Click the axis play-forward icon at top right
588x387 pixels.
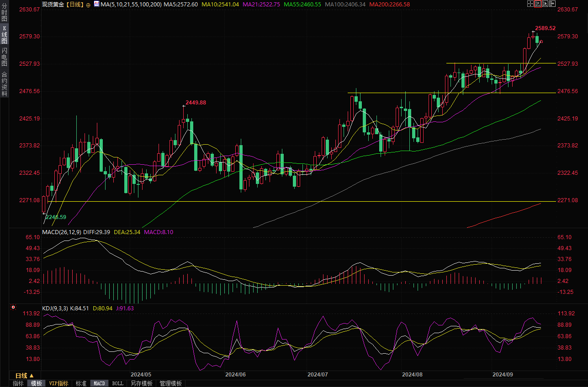click(545, 4)
